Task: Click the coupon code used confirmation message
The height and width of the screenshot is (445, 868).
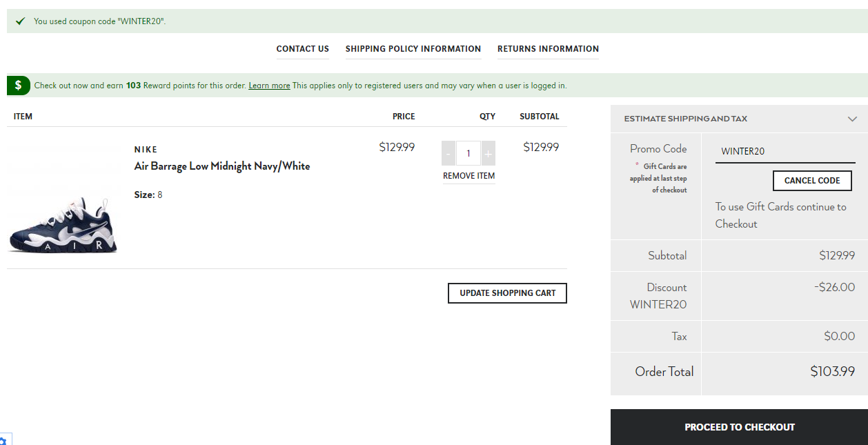Action: (100, 21)
